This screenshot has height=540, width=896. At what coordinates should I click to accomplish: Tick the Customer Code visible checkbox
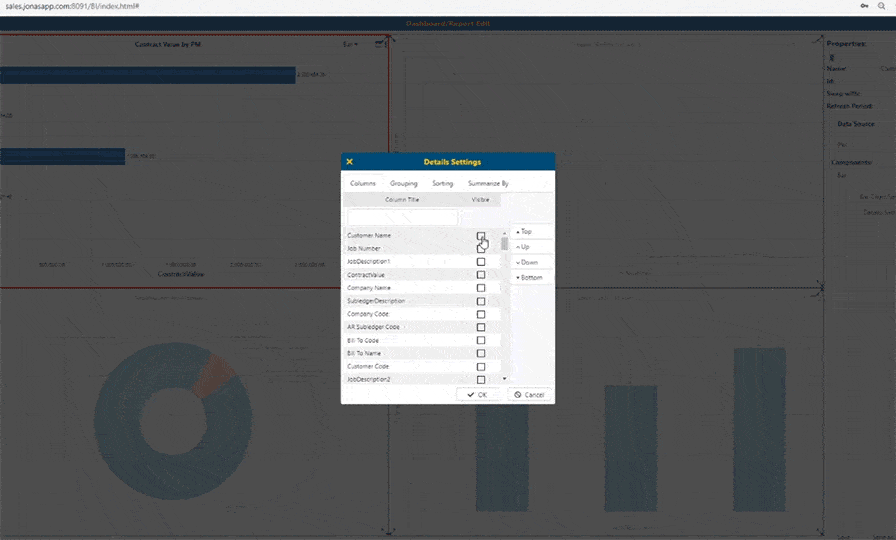[481, 367]
